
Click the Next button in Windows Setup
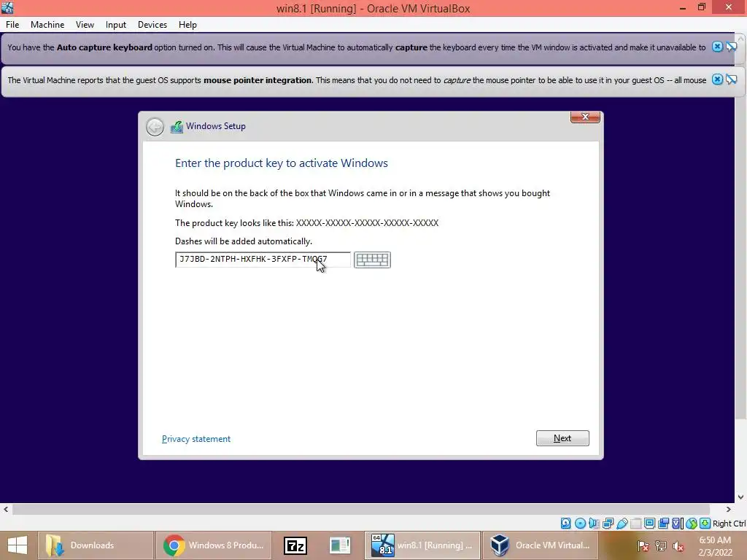click(562, 438)
